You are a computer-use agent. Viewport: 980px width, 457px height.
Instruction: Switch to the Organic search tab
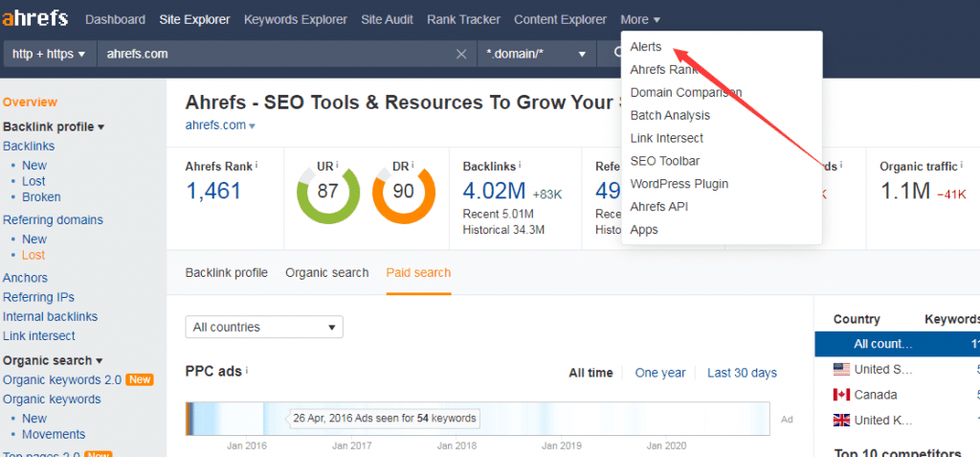coord(327,273)
